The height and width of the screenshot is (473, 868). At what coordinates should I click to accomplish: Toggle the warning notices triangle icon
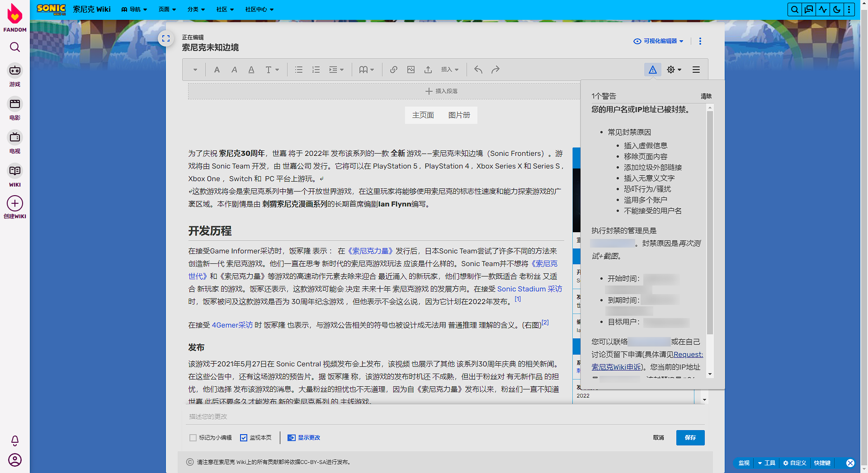pos(653,70)
